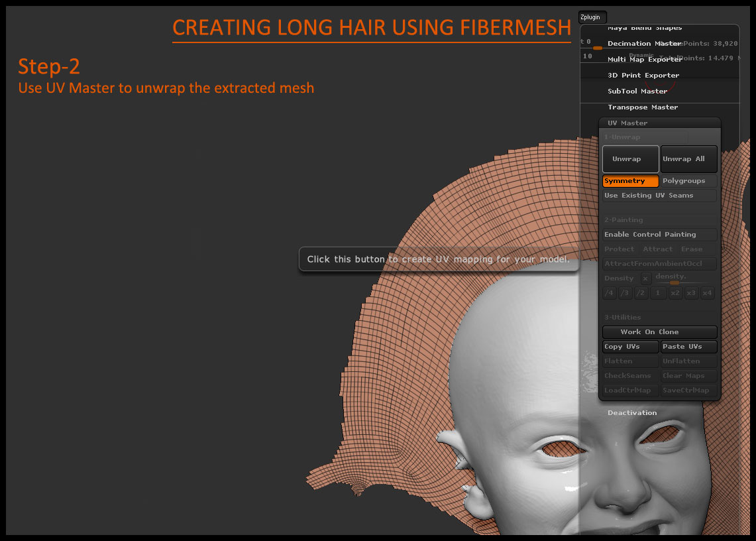
Task: Click the Copy UVs button
Action: click(630, 347)
